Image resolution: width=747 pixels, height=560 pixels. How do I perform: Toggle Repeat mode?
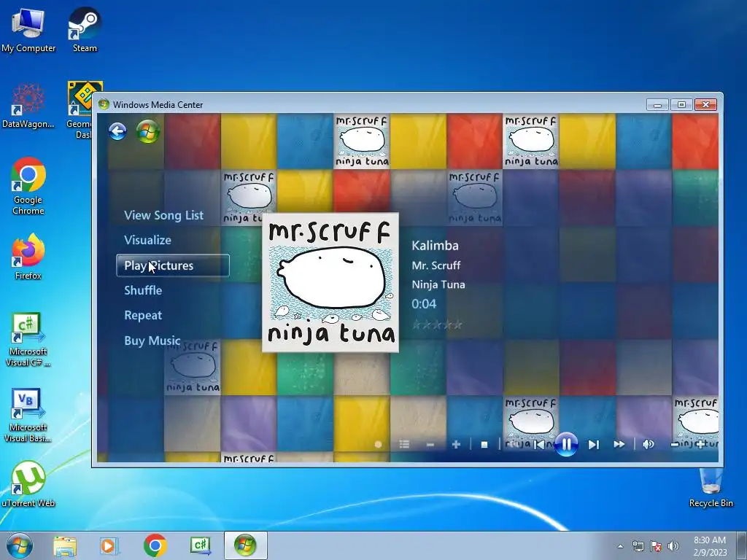click(x=143, y=315)
